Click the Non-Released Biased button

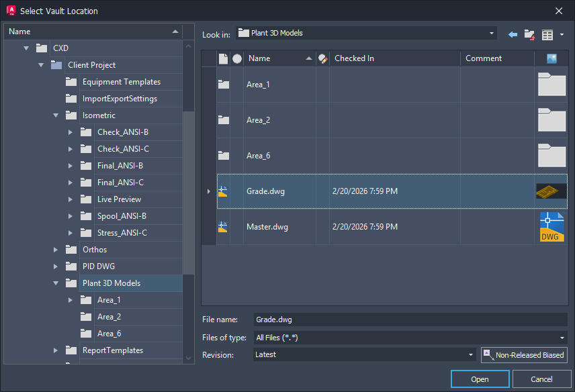click(x=524, y=355)
